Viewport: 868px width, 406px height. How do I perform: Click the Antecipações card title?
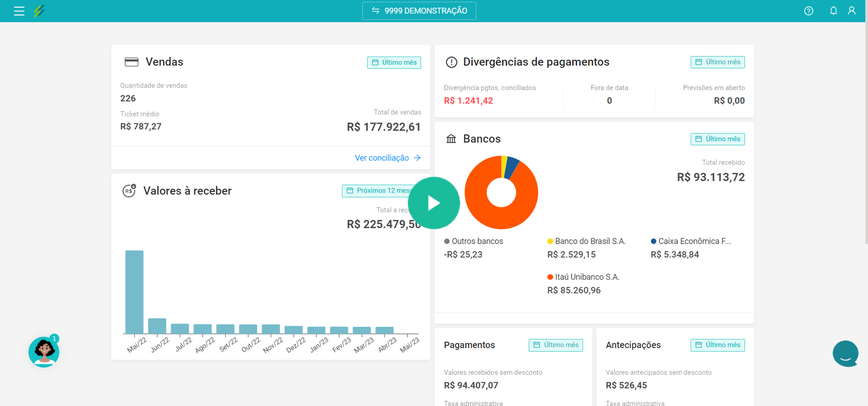coord(633,345)
